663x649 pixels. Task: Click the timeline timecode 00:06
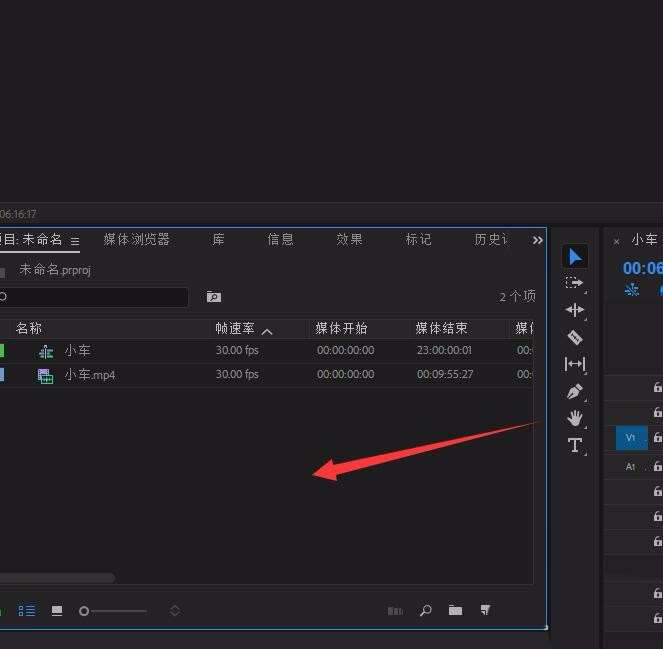[x=642, y=268]
